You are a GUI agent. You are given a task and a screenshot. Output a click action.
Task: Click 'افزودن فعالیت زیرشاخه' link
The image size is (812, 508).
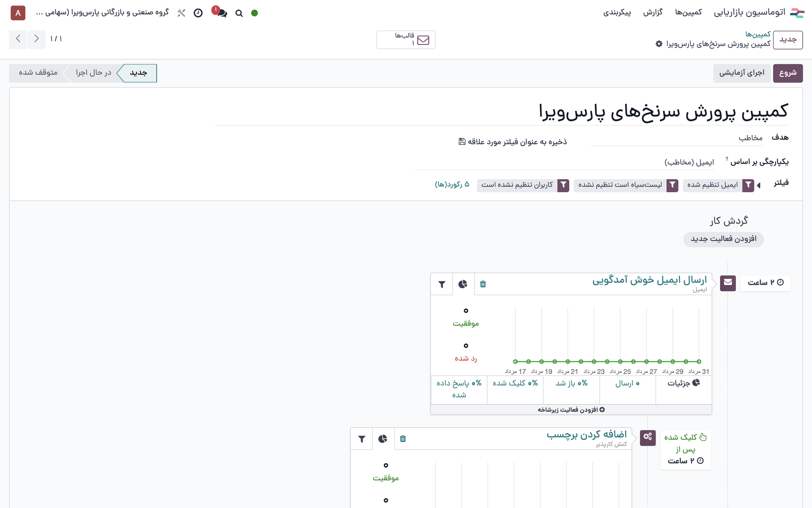pos(571,409)
